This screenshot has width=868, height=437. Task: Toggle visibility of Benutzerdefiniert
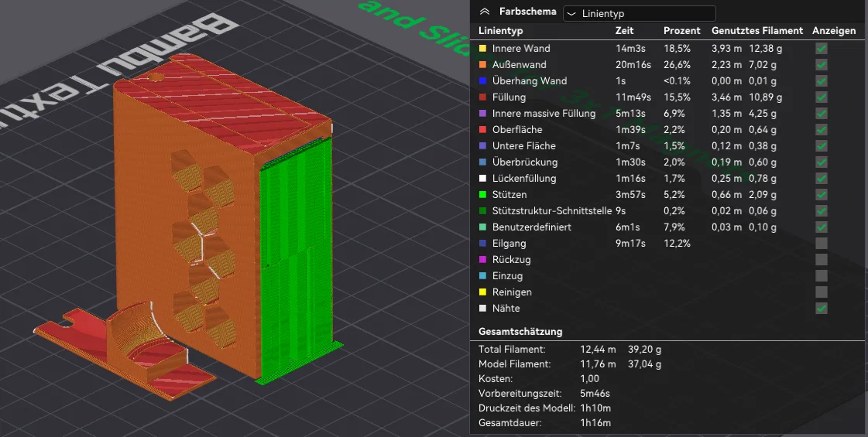[822, 227]
